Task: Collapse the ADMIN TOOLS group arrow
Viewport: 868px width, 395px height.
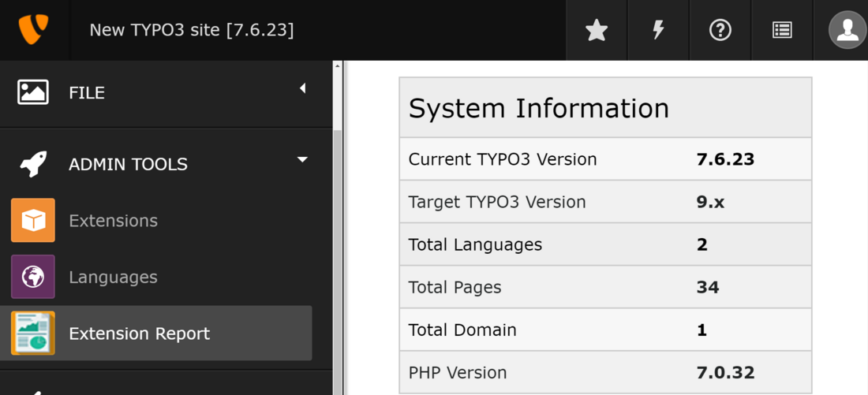Action: (302, 159)
